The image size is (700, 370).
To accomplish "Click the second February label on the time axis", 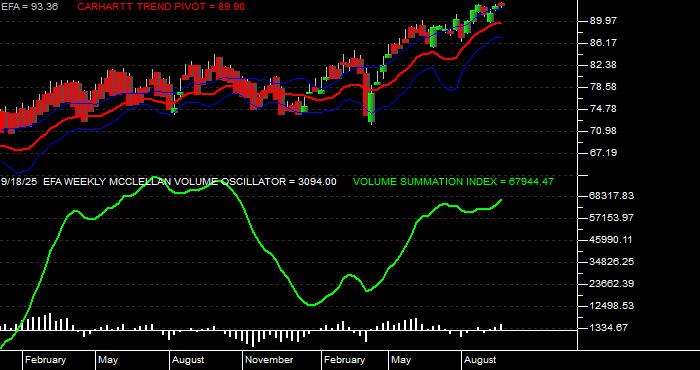I will pyautogui.click(x=345, y=360).
